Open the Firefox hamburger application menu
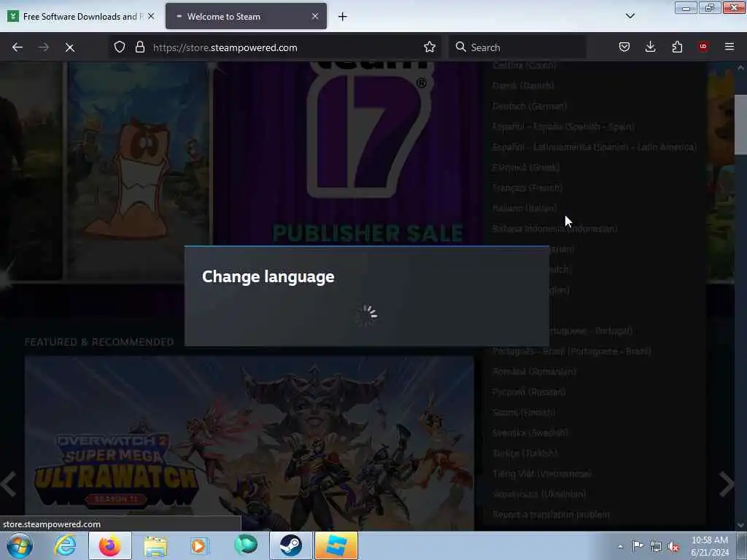 (x=729, y=47)
